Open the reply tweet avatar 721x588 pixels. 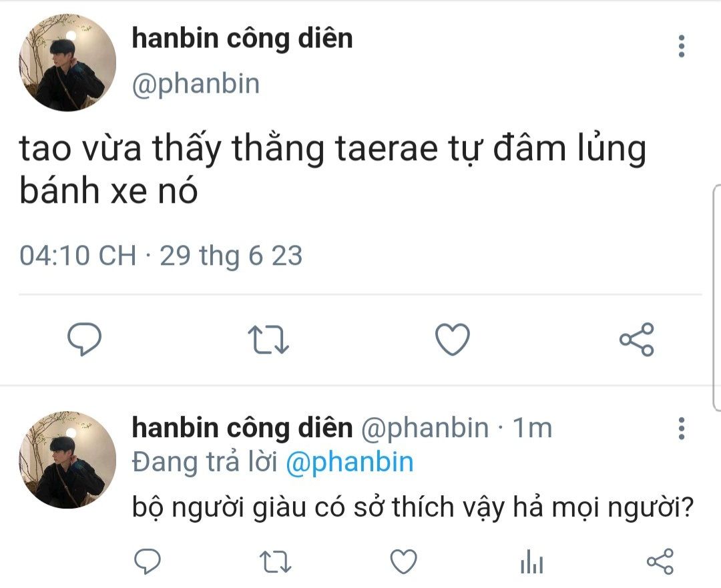67,460
